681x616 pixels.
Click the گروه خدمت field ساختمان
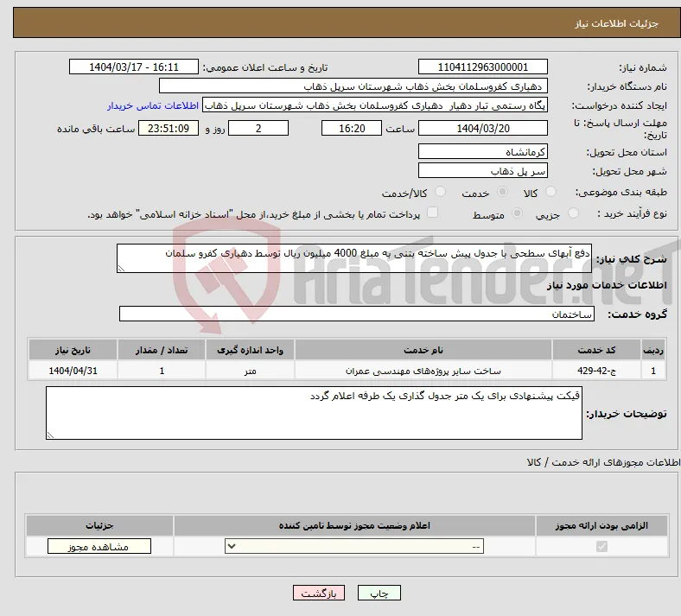click(x=357, y=314)
